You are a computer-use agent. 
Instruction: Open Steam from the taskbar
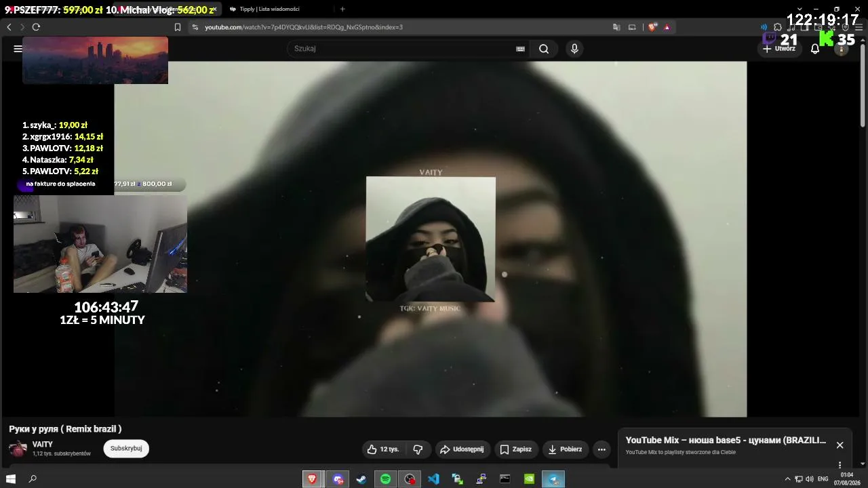(x=361, y=479)
